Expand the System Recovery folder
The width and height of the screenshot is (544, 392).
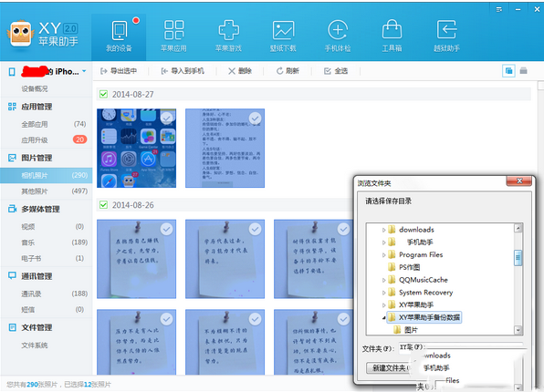(383, 293)
